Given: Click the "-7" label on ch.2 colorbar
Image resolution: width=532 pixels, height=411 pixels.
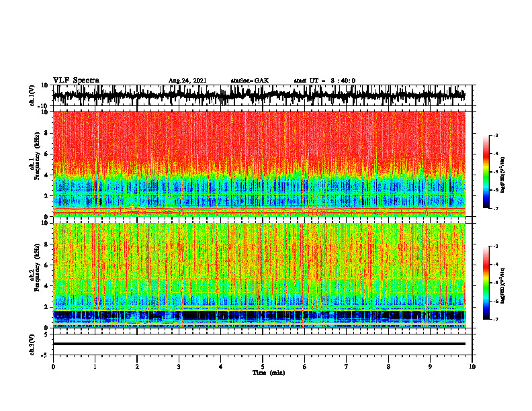Looking at the screenshot, I should click(495, 320).
